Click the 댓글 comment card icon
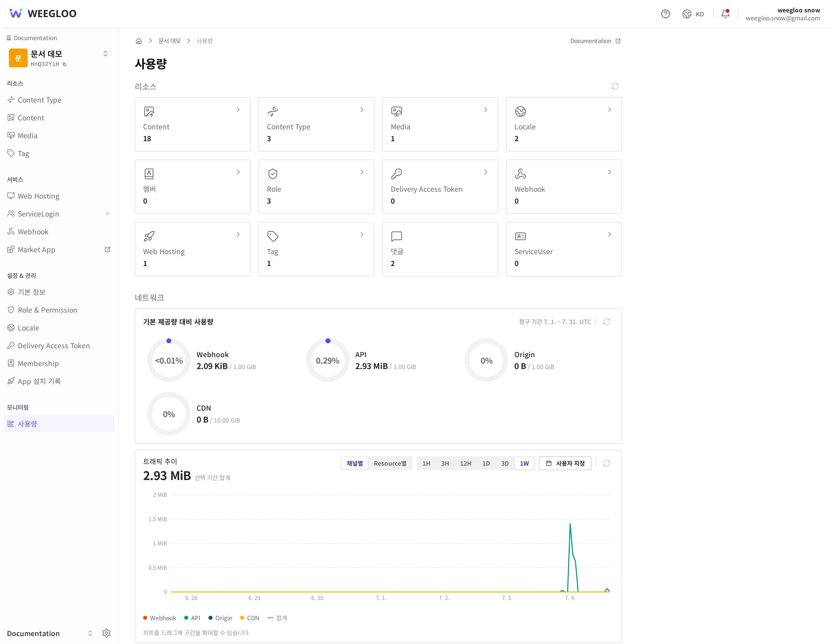Image resolution: width=832 pixels, height=644 pixels. click(397, 236)
